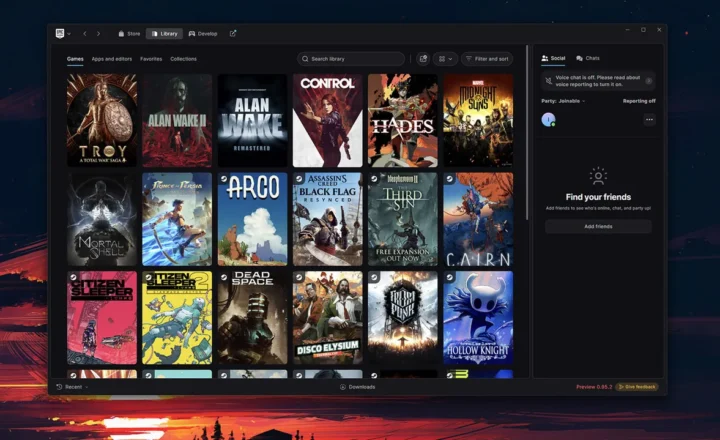Switch to the Library tab

(164, 34)
